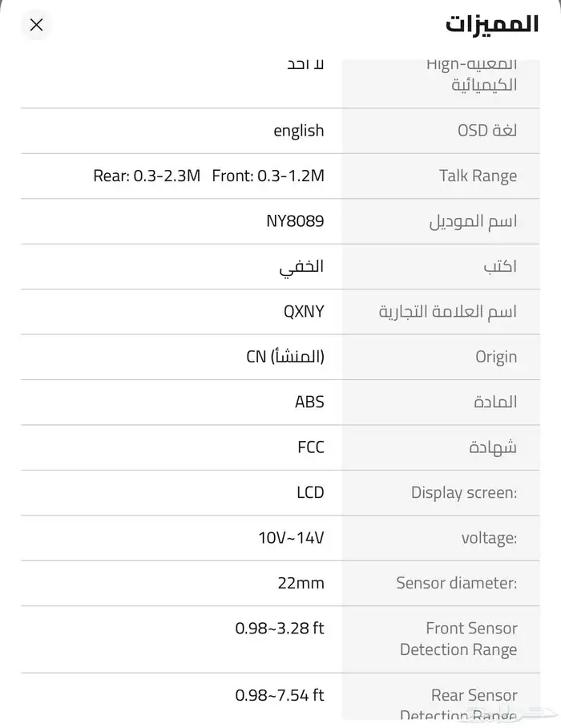Close the features panel with X

click(36, 25)
